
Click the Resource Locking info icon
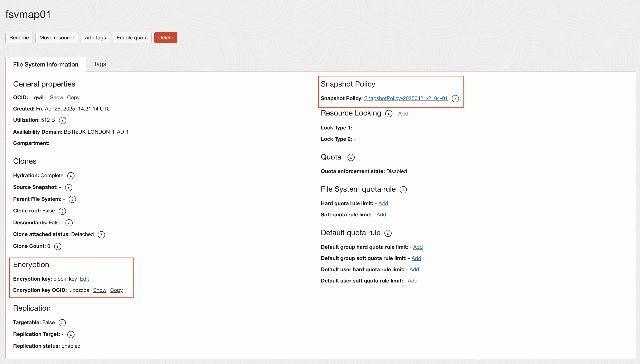coord(388,114)
